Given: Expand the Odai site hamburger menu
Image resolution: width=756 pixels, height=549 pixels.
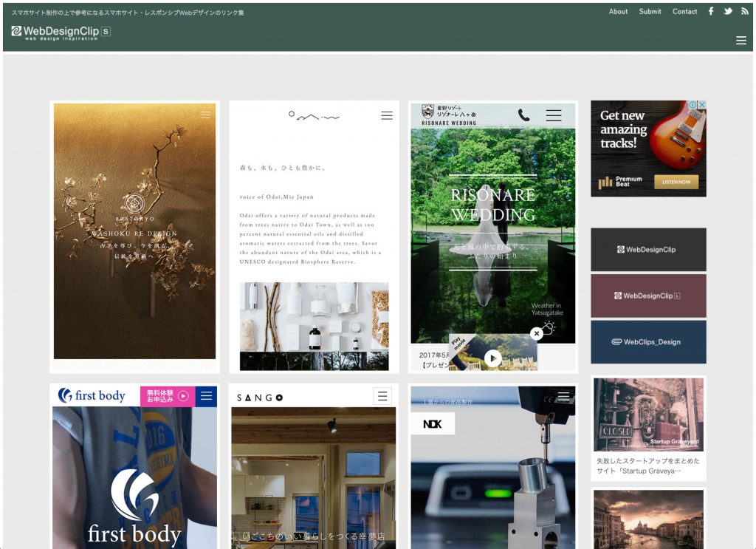Looking at the screenshot, I should click(387, 116).
